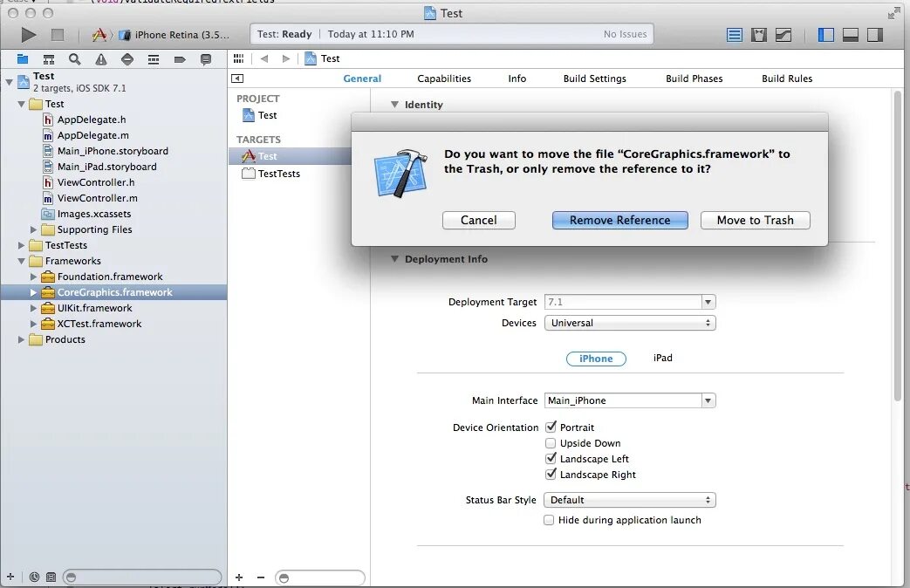The height and width of the screenshot is (588, 910).
Task: Select the iPad device segment
Action: [x=663, y=358]
